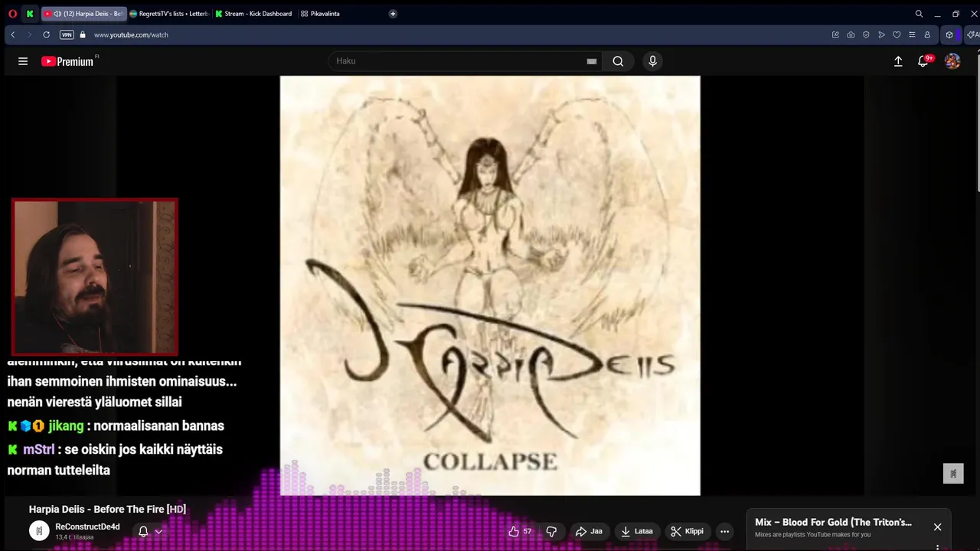Open the YouTube account avatar menu

tap(952, 61)
